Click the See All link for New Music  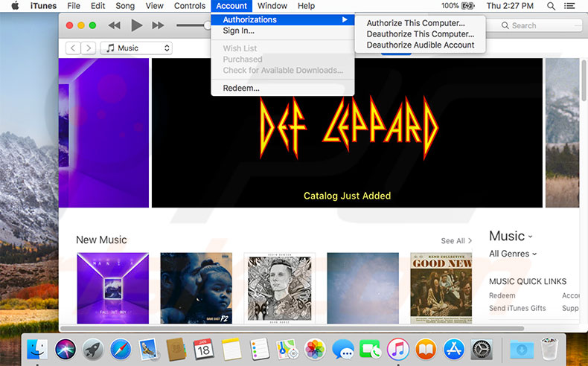pyautogui.click(x=456, y=241)
